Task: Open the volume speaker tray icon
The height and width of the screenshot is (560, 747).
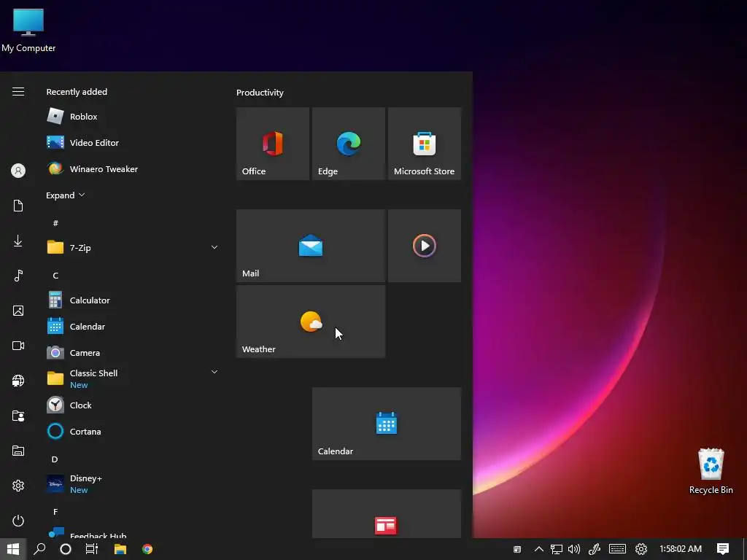Action: pyautogui.click(x=574, y=549)
